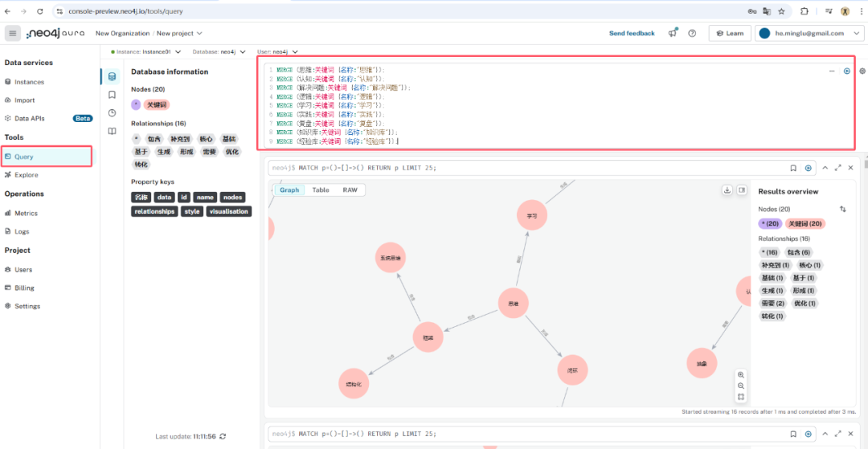Open the User neo4j dropdown
Viewport: 868px width, 449px height.
point(277,51)
